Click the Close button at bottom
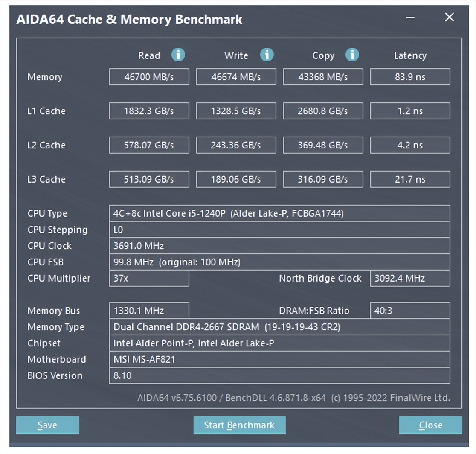 [x=430, y=425]
